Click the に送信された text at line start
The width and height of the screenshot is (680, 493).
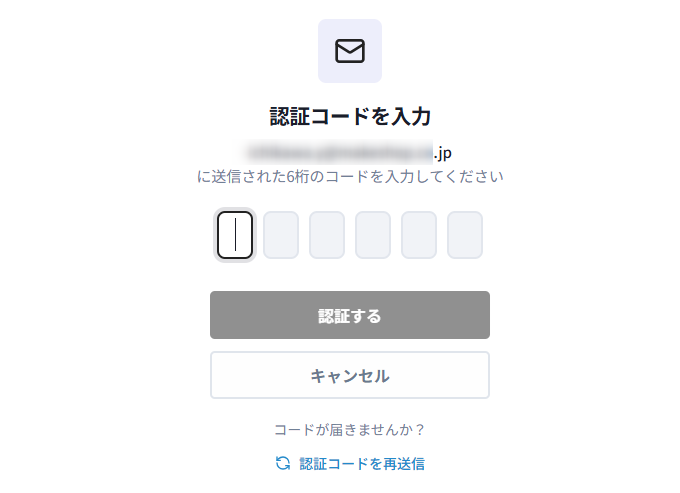tap(227, 177)
